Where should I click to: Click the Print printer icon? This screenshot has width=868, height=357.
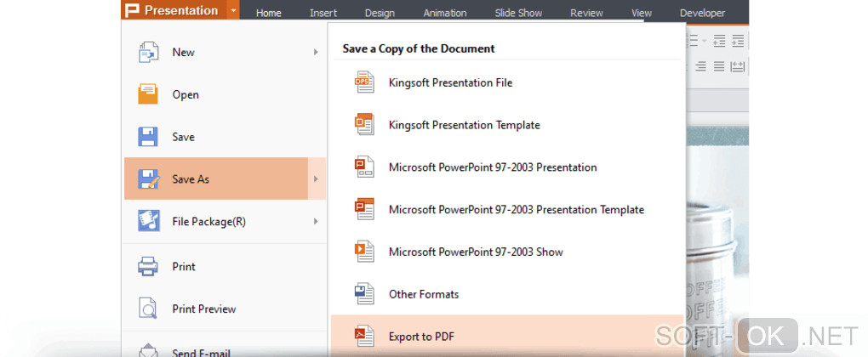(148, 266)
